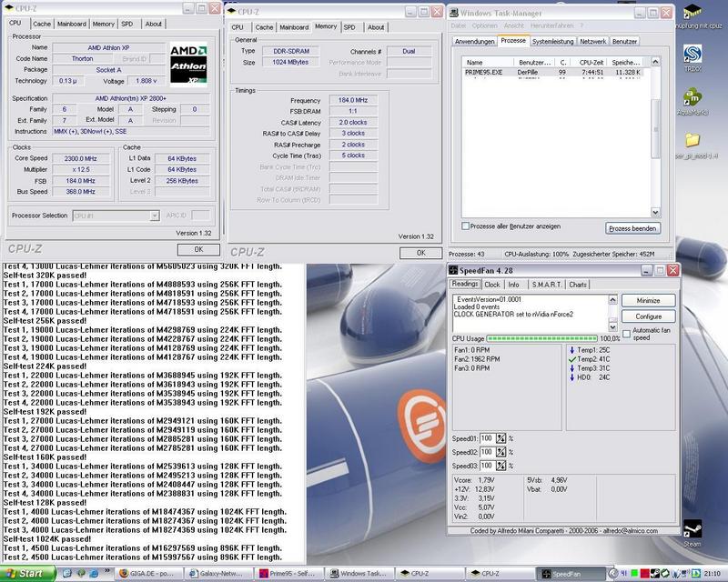Open the yellow folder desktop icon
This screenshot has width=728, height=582.
pos(693,140)
